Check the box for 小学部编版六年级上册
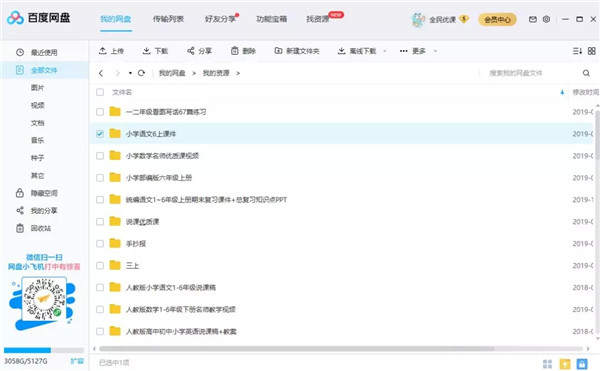Viewport: 600px width, 371px height. (x=100, y=177)
